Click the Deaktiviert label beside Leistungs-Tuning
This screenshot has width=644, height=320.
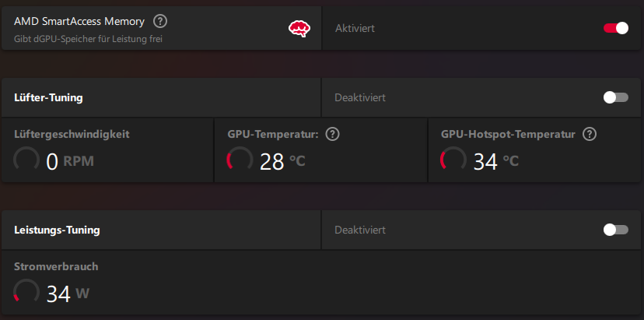click(360, 230)
